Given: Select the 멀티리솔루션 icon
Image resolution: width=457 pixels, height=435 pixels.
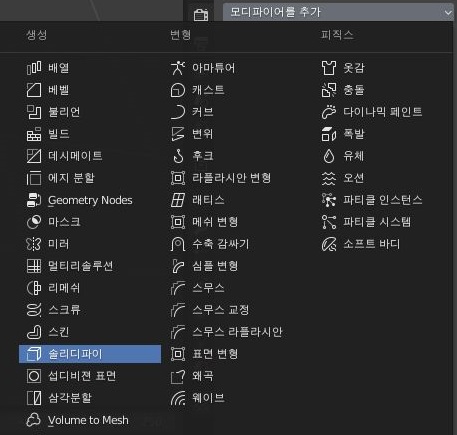Looking at the screenshot, I should click(x=34, y=266).
